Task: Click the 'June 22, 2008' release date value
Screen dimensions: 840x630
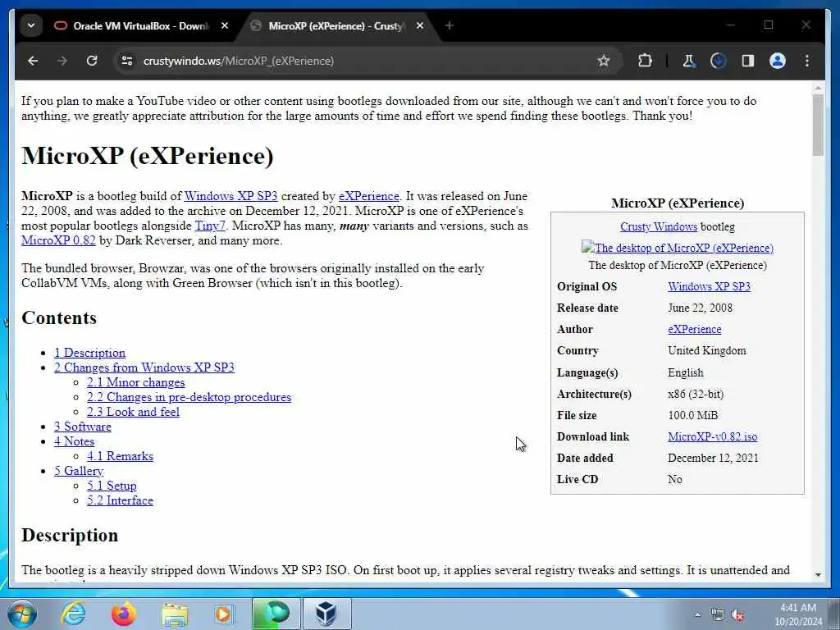Action: [700, 308]
